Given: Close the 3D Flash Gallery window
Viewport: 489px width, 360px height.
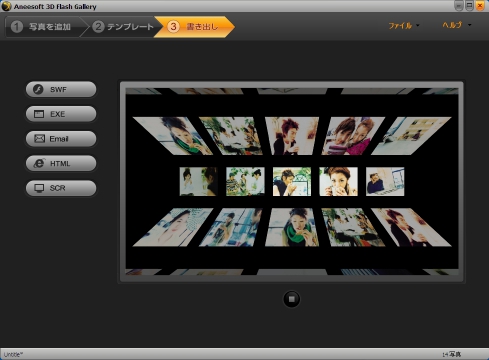Looking at the screenshot, I should click(480, 6).
